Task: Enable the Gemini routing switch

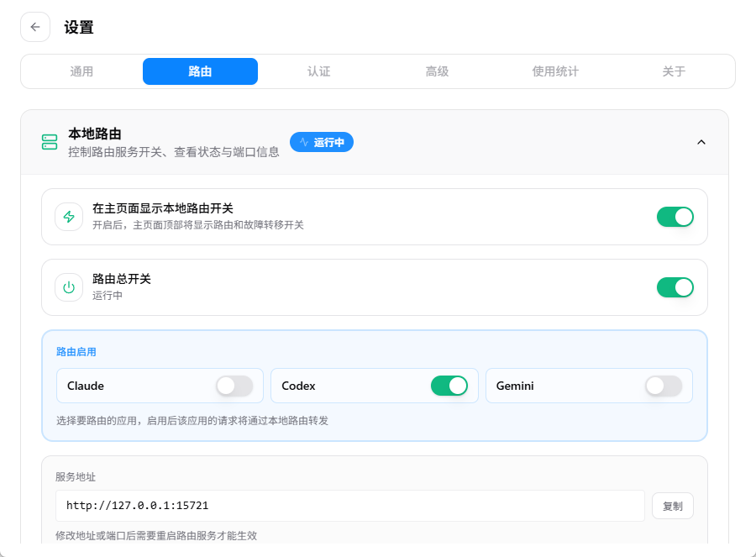Action: point(664,386)
